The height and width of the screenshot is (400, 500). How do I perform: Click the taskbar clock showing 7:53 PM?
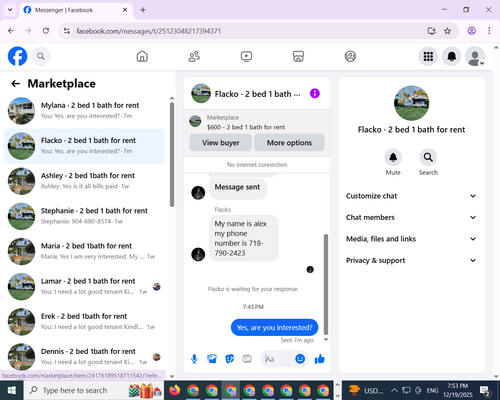point(458,390)
